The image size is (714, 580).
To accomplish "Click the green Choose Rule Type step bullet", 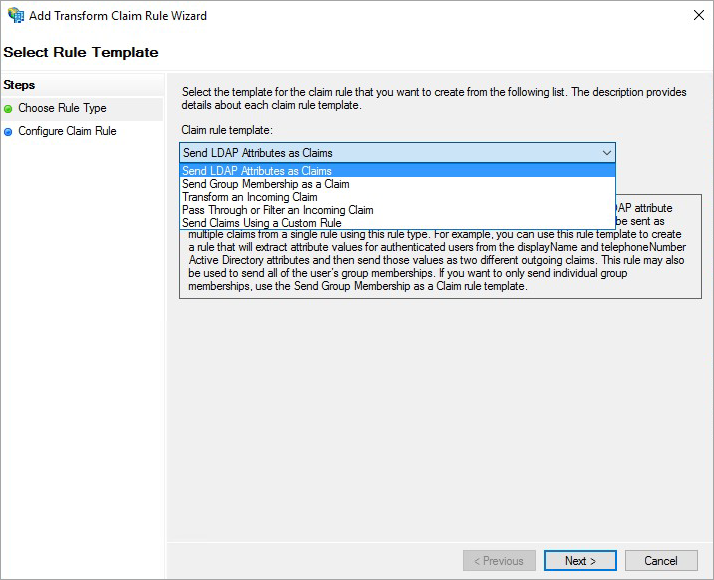I will click(8, 109).
